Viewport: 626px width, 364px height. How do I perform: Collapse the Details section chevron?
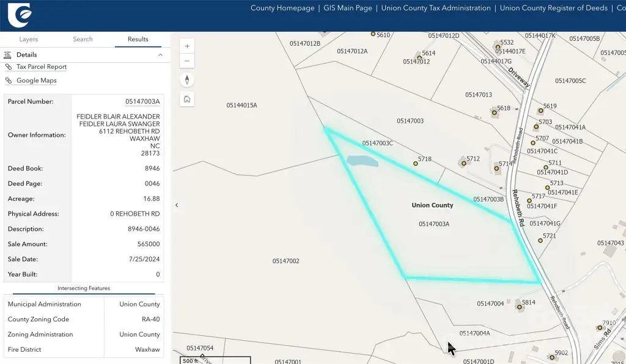coord(160,55)
